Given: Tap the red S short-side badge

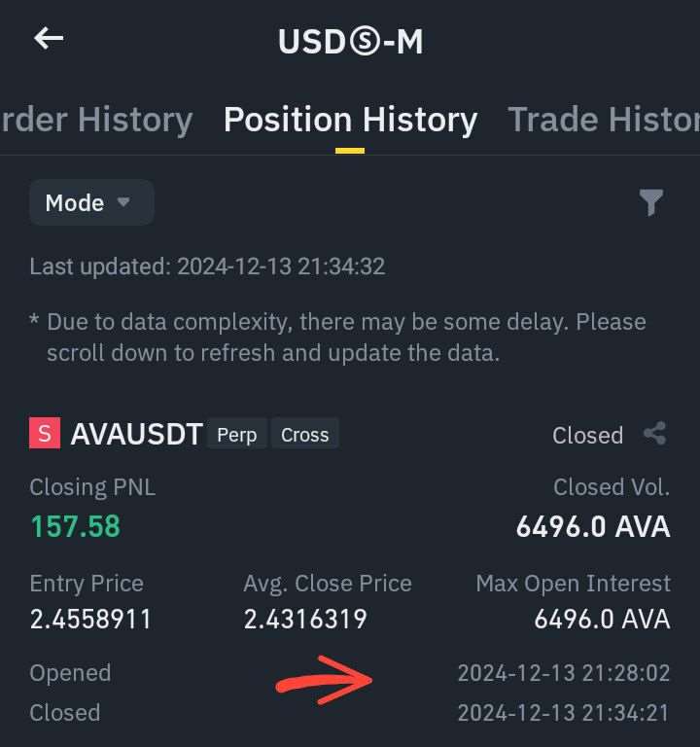Looking at the screenshot, I should 45,434.
